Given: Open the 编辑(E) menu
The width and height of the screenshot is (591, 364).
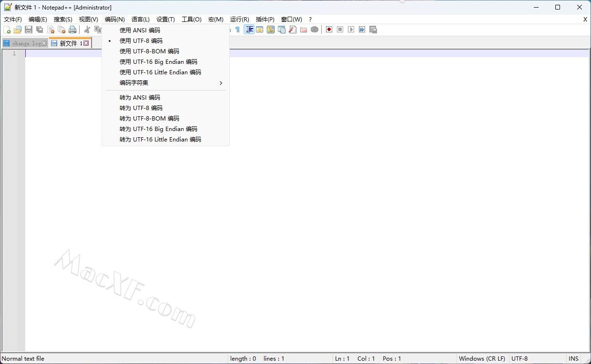Looking at the screenshot, I should [x=38, y=20].
